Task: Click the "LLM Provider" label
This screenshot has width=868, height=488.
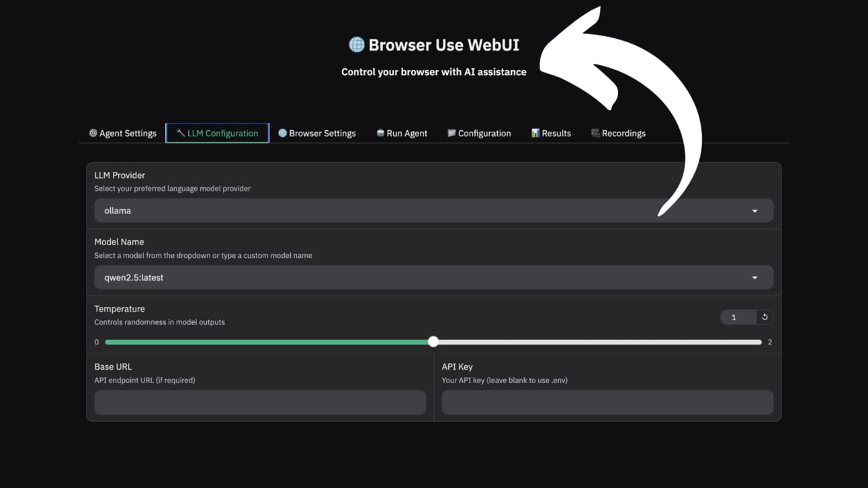Action: 120,175
